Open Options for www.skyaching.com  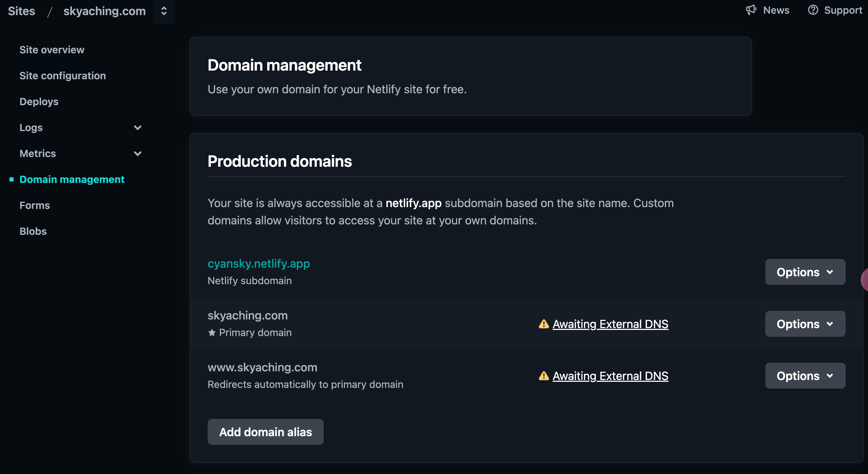point(805,376)
